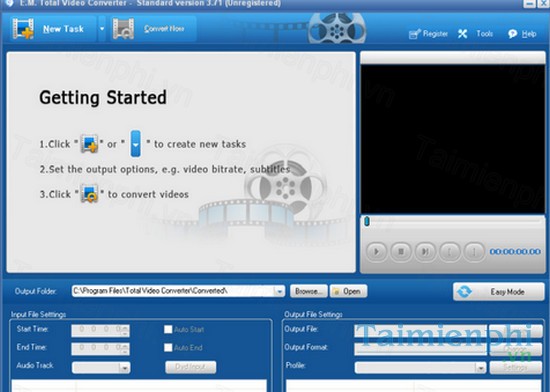Viewport: 550px width, 392px height.
Task: Set the clip start bracket marker
Action: (x=449, y=251)
